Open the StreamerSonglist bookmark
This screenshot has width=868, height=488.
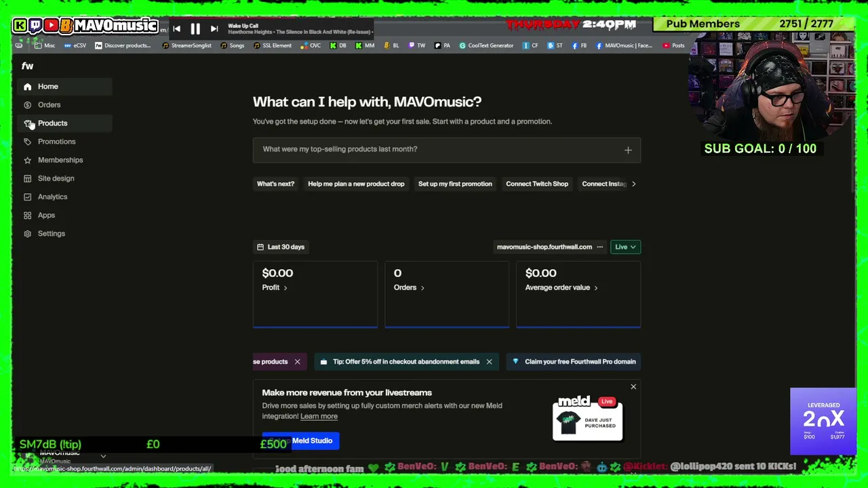(186, 45)
